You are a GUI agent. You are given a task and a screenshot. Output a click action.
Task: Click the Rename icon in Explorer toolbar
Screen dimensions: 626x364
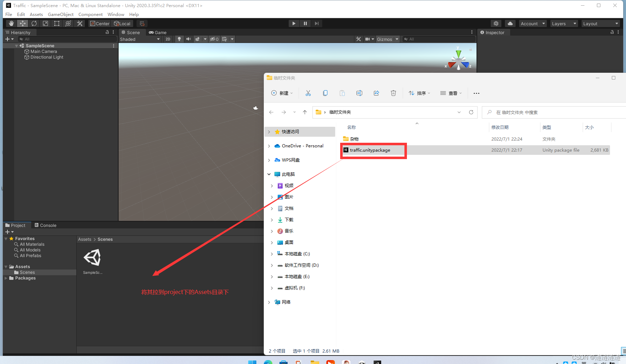point(359,93)
